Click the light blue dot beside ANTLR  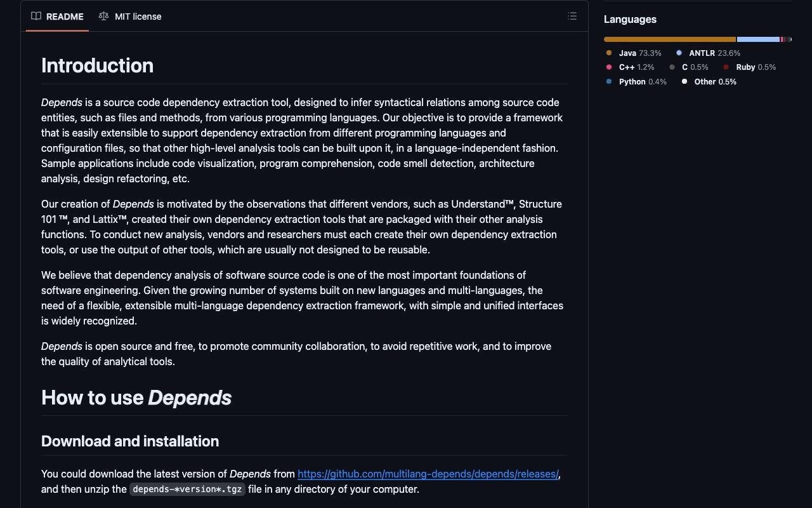tap(679, 53)
